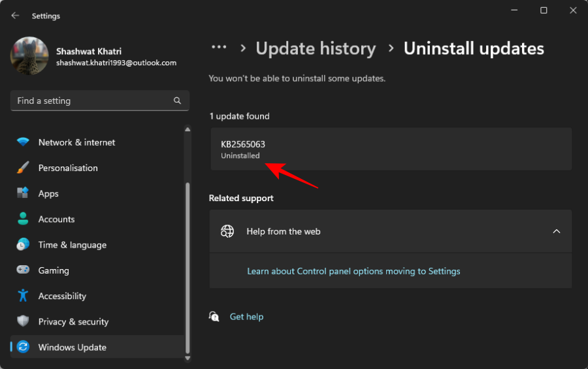Collapse the Help from the web section
Image resolution: width=588 pixels, height=369 pixels.
557,231
